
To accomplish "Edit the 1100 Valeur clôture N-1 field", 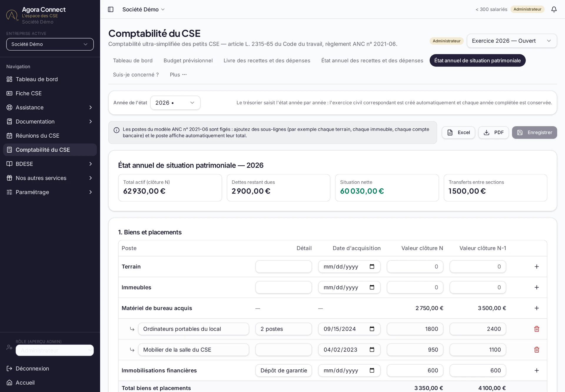I will [x=478, y=350].
